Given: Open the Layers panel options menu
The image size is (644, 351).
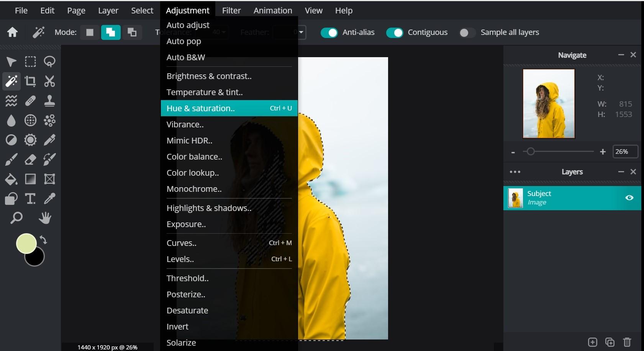Looking at the screenshot, I should pyautogui.click(x=515, y=172).
